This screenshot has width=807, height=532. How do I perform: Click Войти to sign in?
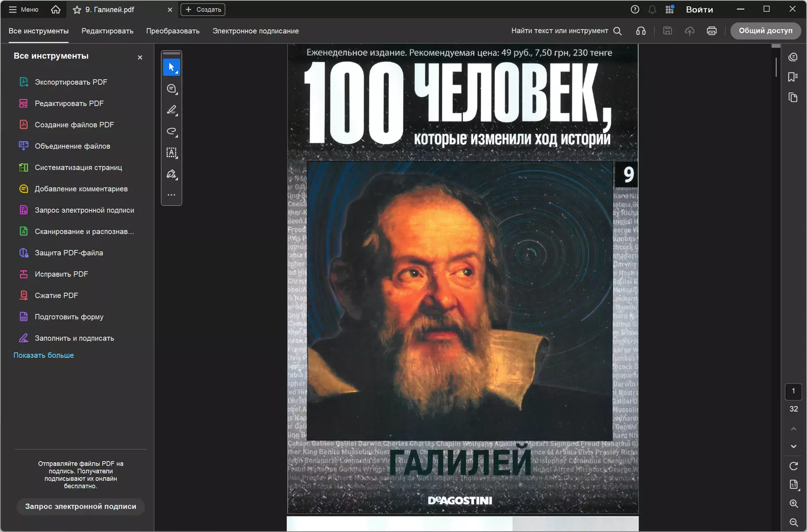(699, 9)
